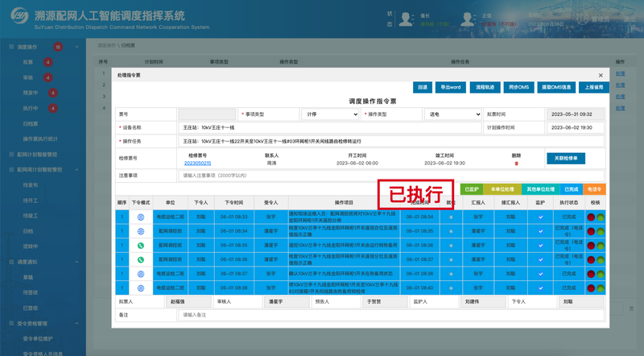Image resolution: width=644 pixels, height=356 pixels.
Task: Toggle 监护 checkbox in 08:36 row
Action: coord(540,260)
